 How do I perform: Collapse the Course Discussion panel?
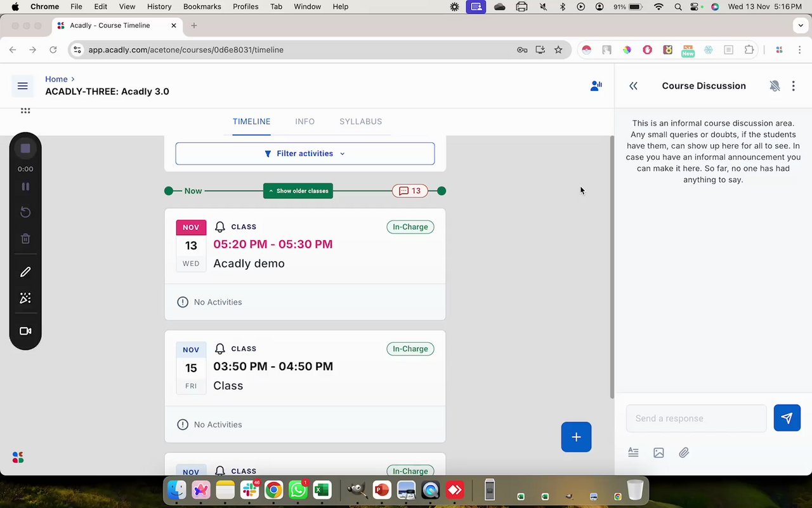click(633, 86)
